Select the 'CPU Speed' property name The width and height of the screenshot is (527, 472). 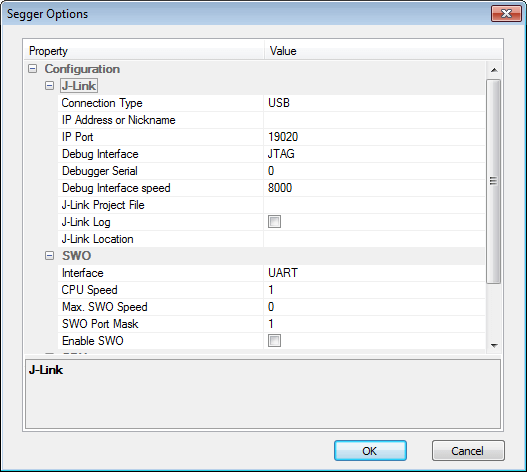click(x=89, y=290)
